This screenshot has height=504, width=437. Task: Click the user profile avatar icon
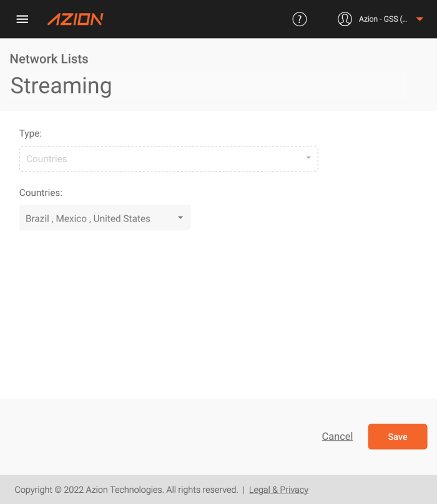(345, 19)
